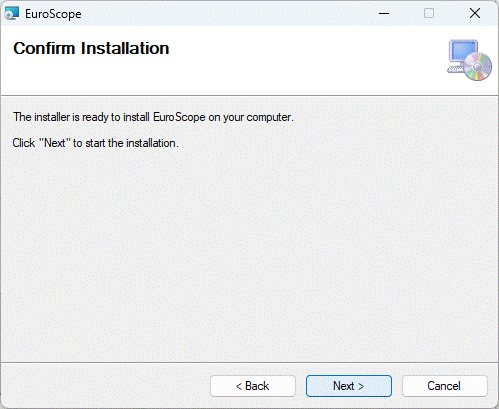
Task: Click the word EuroScope in the ready message
Action: pos(179,117)
